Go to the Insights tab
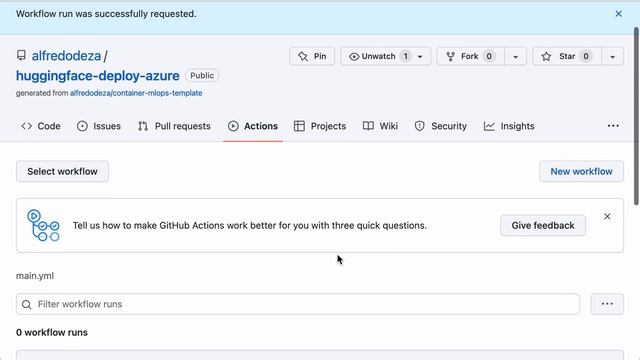This screenshot has height=360, width=640. tap(509, 126)
